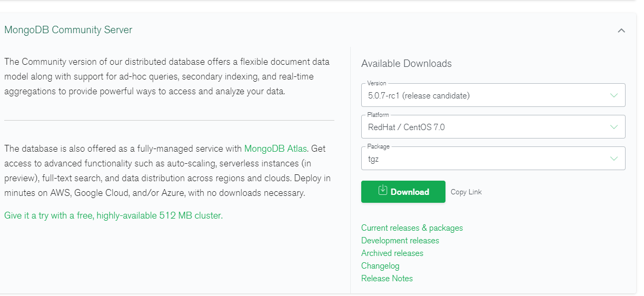This screenshot has height=296, width=644.
Task: Click the Version dropdown's chevron arrow
Action: point(613,95)
